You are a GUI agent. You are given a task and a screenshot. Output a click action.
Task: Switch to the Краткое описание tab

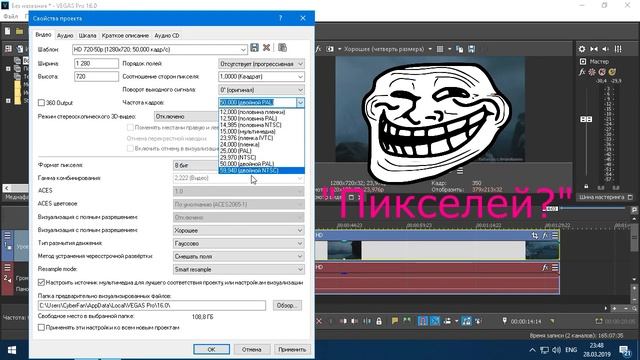125,36
